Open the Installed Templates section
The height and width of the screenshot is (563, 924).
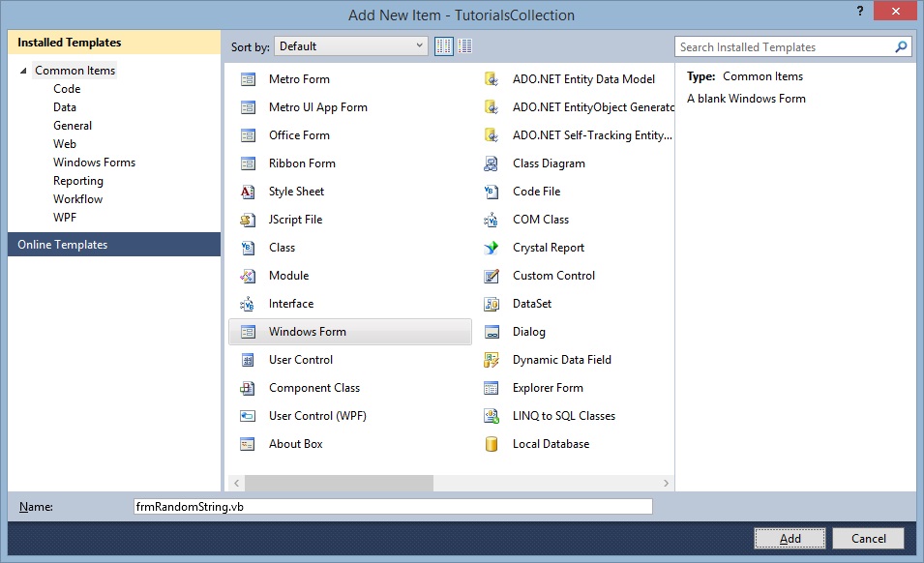click(x=114, y=43)
